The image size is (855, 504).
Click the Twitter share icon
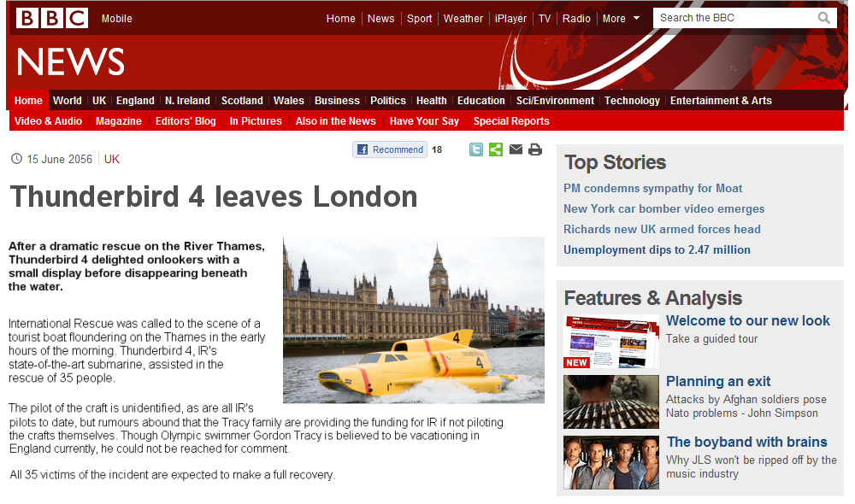click(x=476, y=149)
